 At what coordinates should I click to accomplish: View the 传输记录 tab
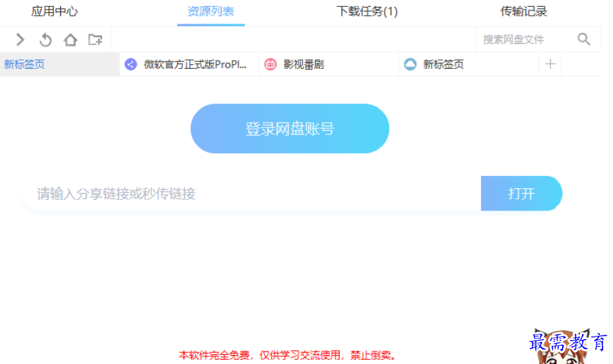(x=523, y=11)
